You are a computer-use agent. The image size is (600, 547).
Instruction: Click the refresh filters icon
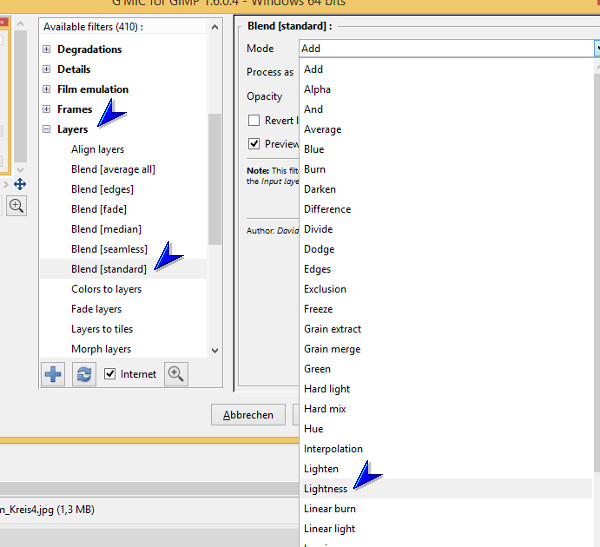tap(84, 374)
